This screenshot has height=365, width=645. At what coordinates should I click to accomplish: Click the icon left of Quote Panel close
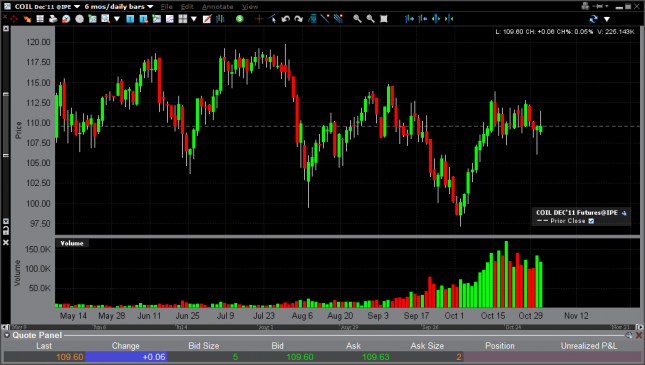click(x=629, y=335)
